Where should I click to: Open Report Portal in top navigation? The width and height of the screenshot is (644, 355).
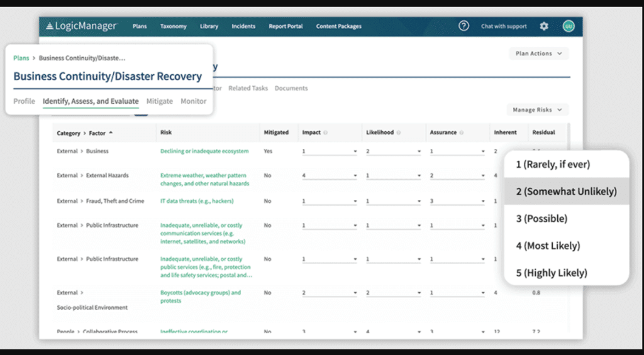click(x=286, y=26)
